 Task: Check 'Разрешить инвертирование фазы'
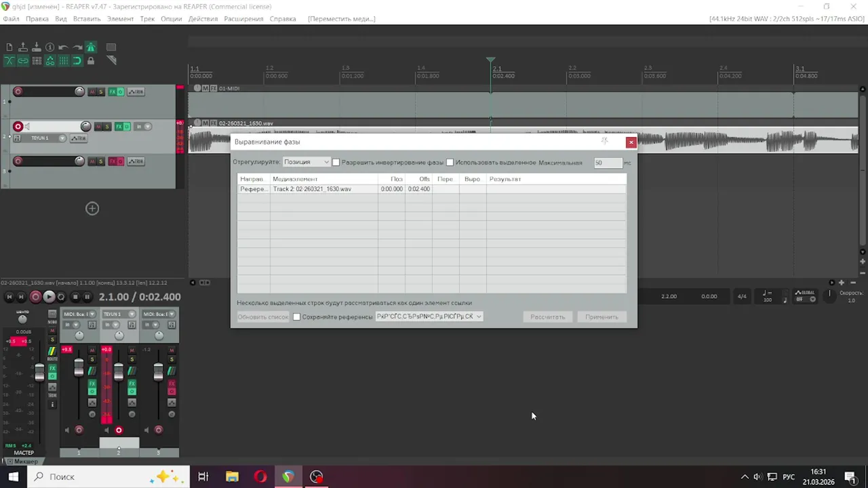tap(336, 163)
